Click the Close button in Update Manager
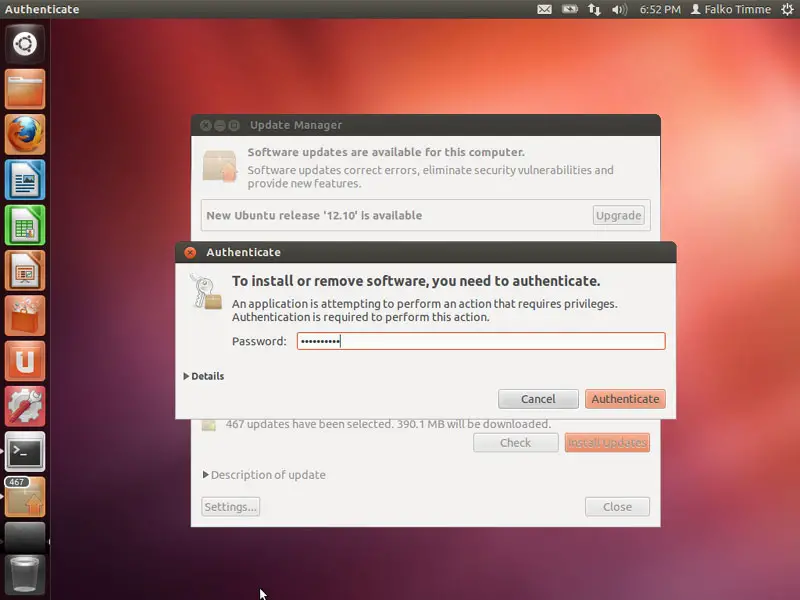 tap(617, 507)
